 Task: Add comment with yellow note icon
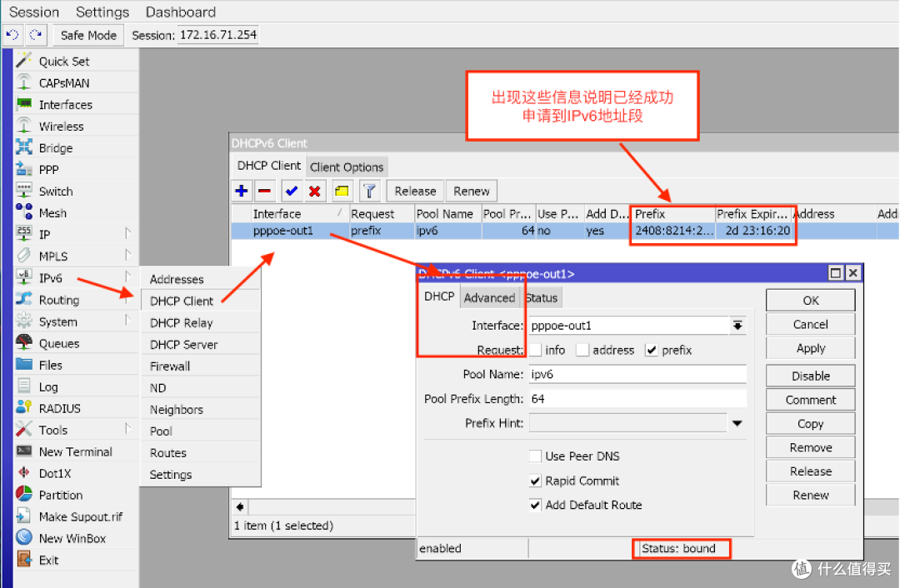click(x=342, y=191)
